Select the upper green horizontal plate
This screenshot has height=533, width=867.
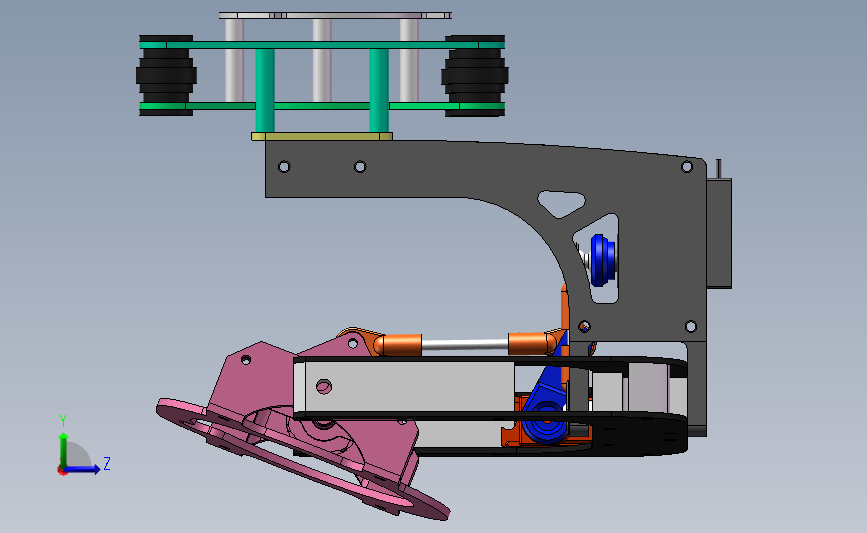322,45
